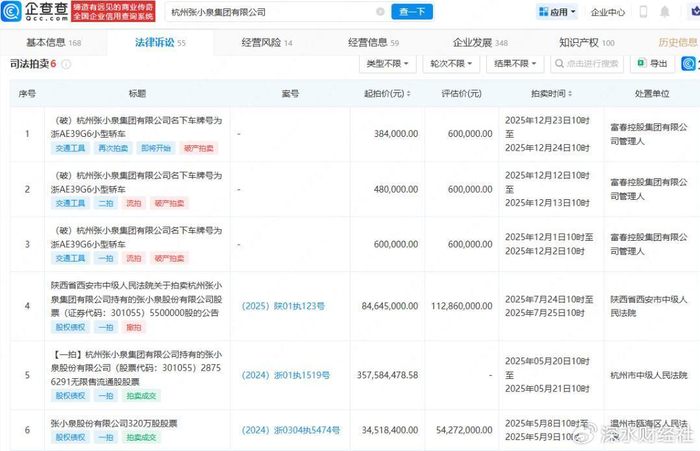The height and width of the screenshot is (451, 700).
Task: Click appraisal value 54,272,000.00
Action: [464, 430]
